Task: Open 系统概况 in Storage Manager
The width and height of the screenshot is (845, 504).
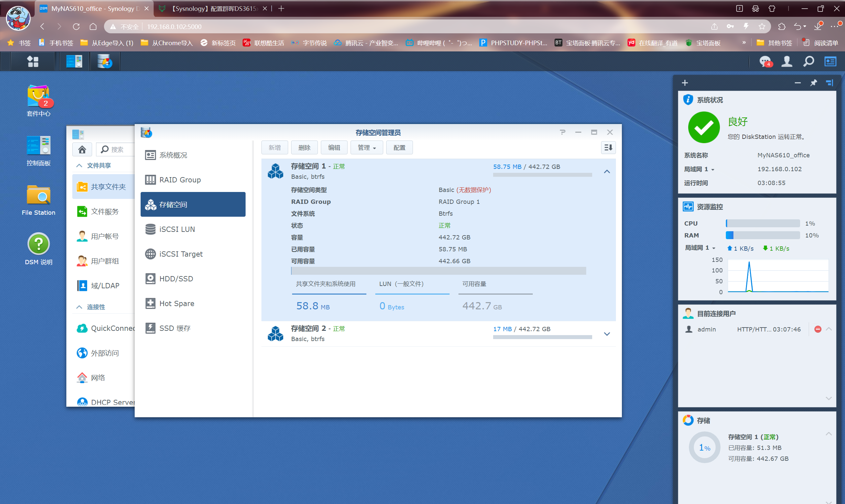Action: click(x=193, y=155)
